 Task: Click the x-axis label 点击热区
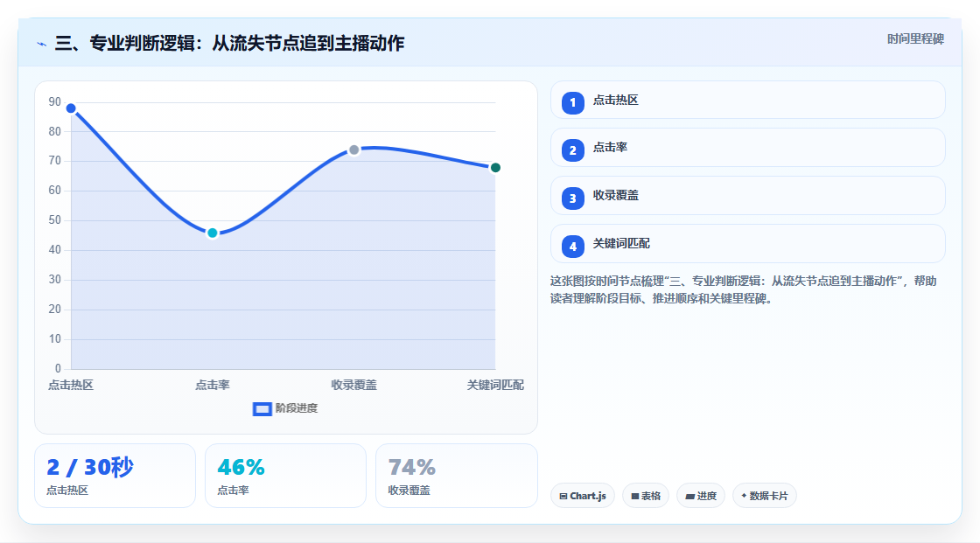71,385
